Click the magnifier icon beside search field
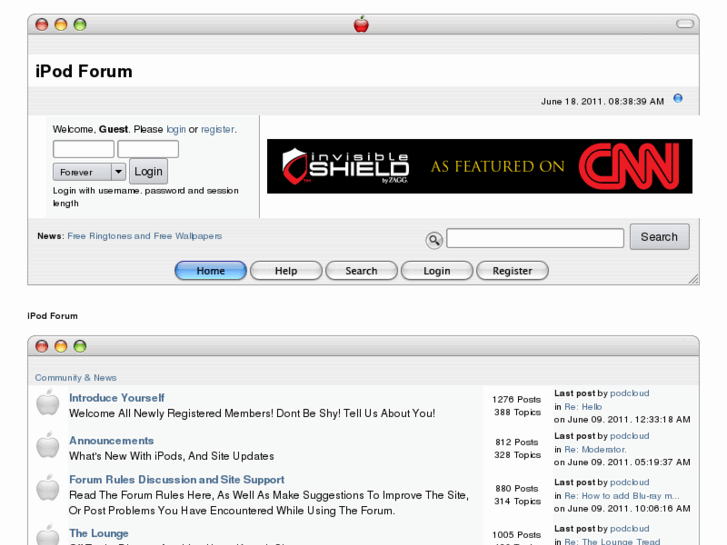This screenshot has width=727, height=545. click(x=434, y=240)
